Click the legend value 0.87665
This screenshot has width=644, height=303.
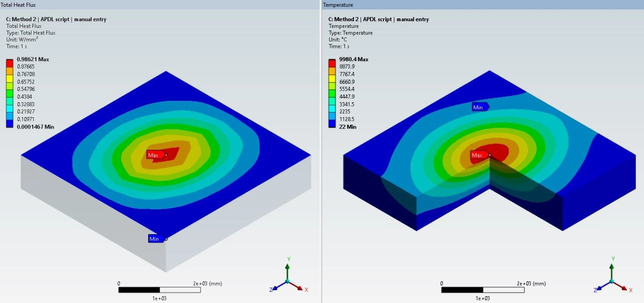click(26, 67)
